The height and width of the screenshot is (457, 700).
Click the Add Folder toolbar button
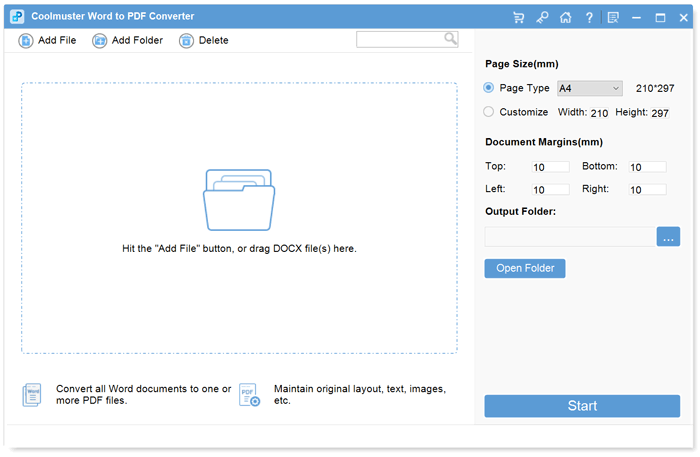128,41
